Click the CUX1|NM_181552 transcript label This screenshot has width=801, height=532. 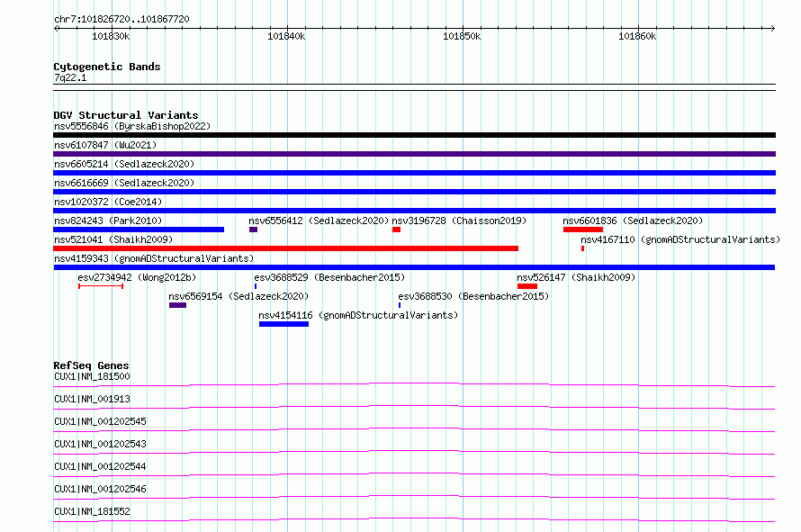pos(92,511)
